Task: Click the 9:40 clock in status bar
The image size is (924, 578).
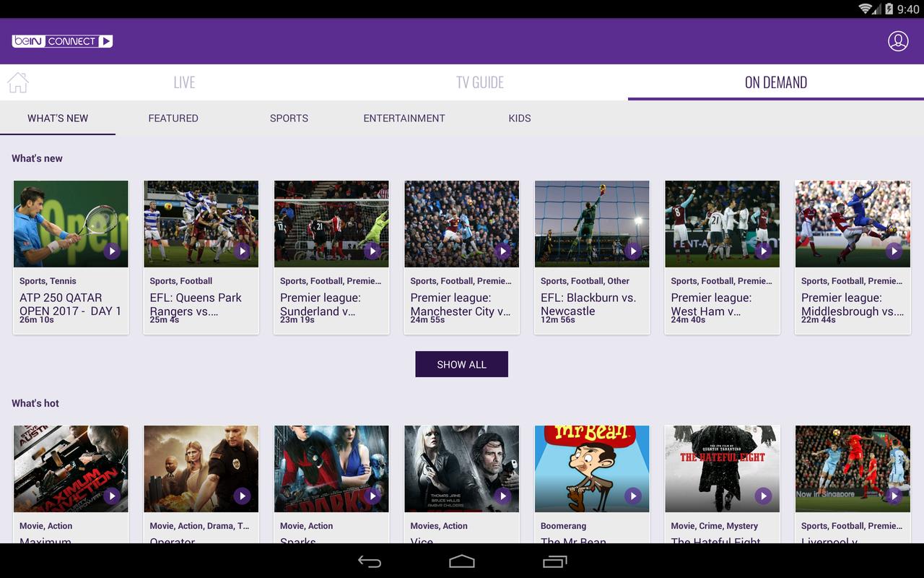Action: click(908, 9)
